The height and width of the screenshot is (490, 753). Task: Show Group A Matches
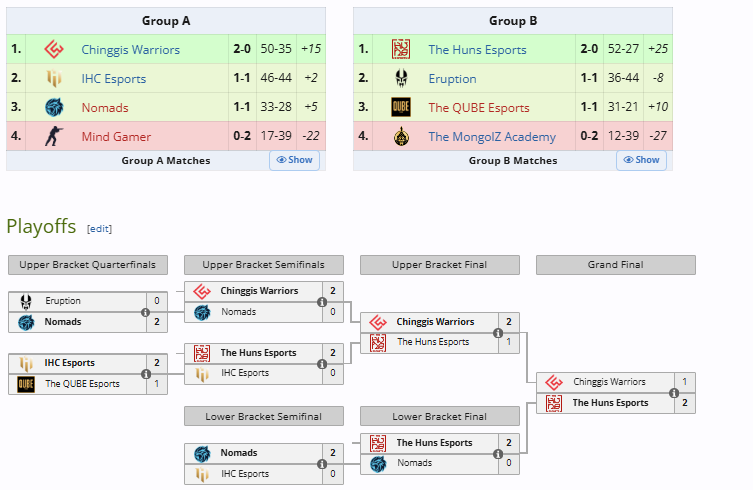[x=294, y=160]
